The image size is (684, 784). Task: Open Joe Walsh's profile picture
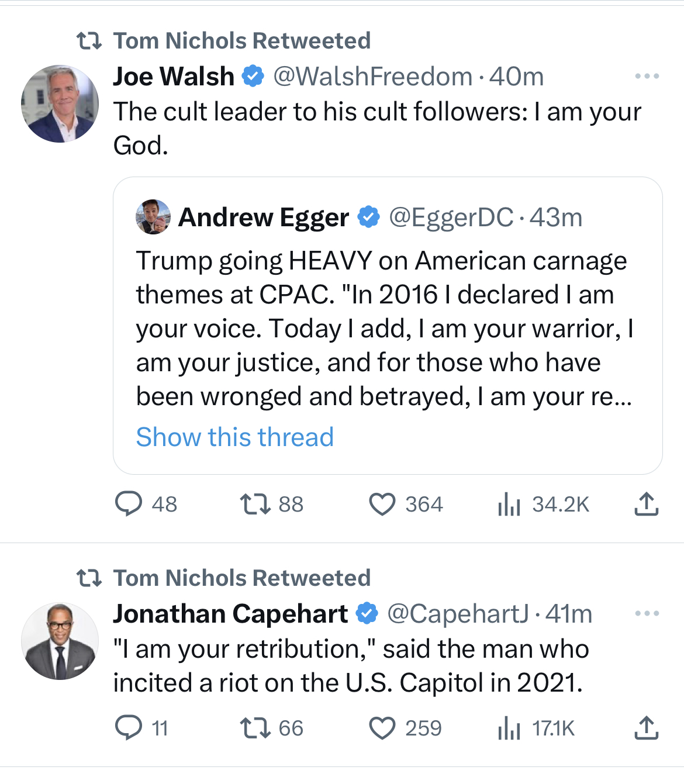60,103
